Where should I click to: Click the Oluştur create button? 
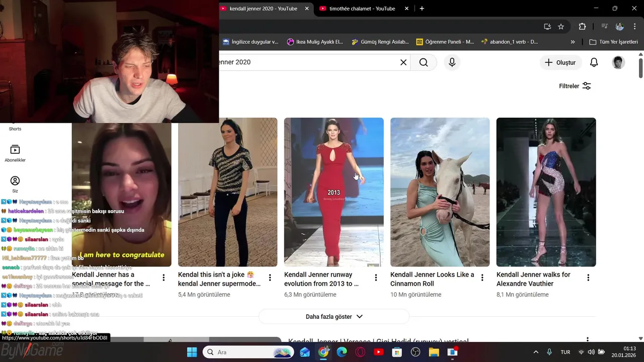point(560,62)
